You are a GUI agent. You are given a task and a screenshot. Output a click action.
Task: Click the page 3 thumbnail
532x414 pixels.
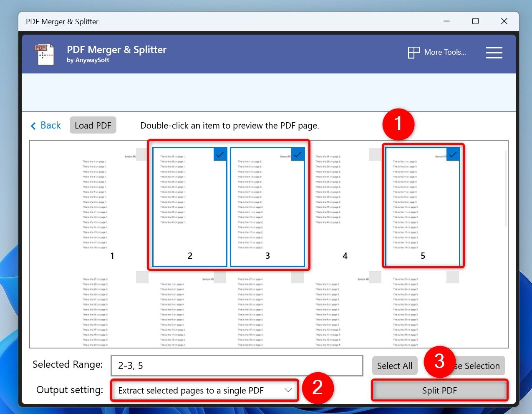[267, 207]
